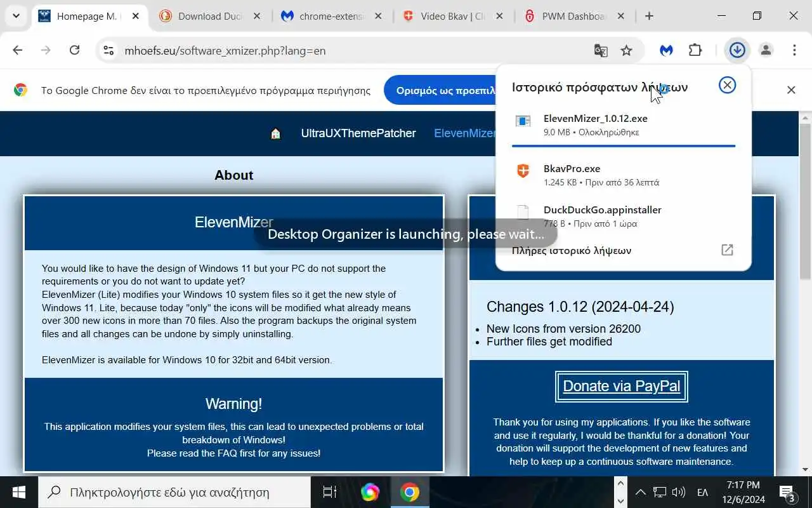Open Task View on taskbar

329,492
